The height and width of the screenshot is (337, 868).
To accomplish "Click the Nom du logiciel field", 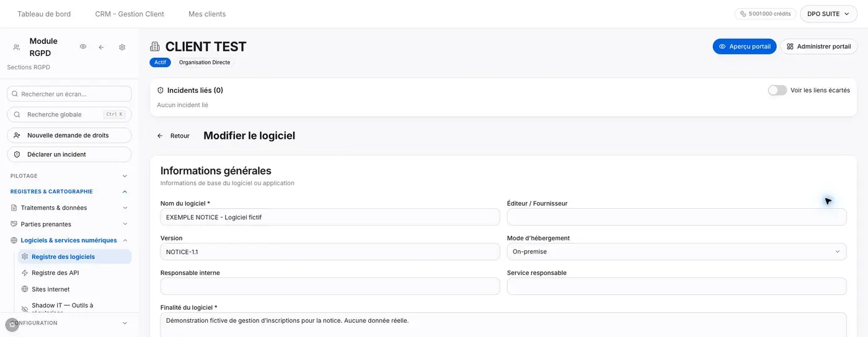I will coord(330,217).
